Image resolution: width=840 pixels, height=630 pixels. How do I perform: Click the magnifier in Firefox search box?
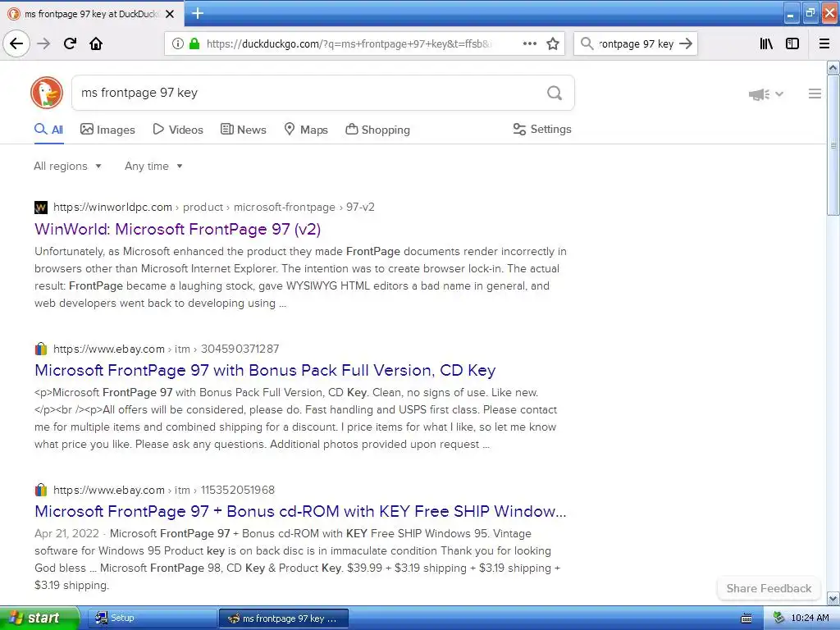click(587, 43)
